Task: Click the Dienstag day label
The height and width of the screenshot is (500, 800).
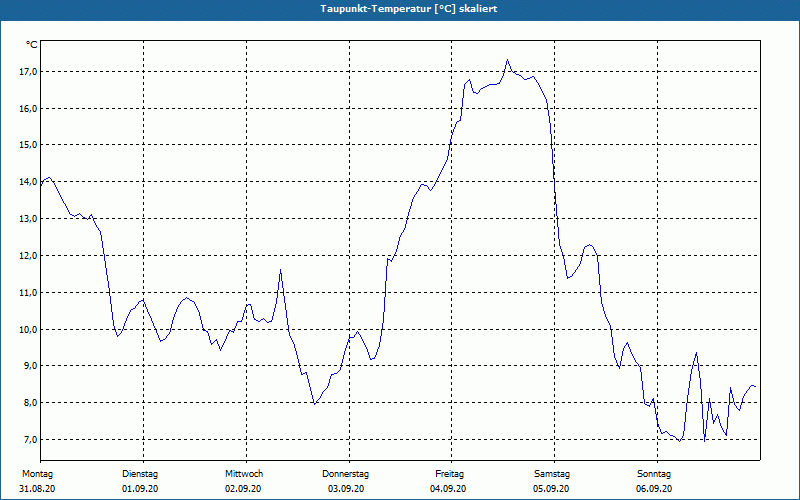Action: pyautogui.click(x=140, y=474)
